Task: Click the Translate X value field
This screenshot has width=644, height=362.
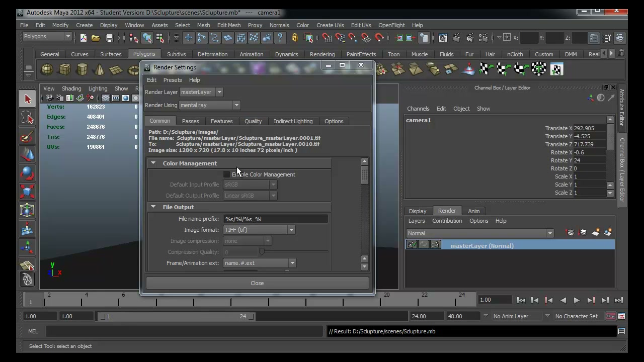Action: point(589,128)
